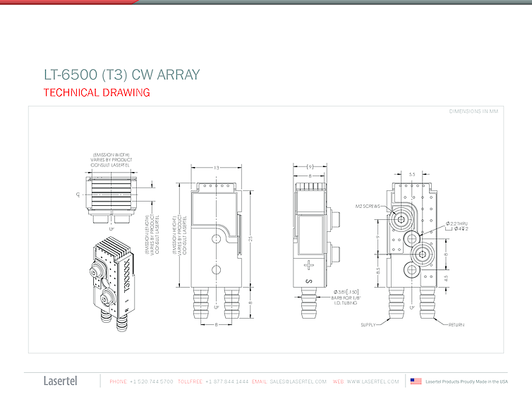This screenshot has width=532, height=399.
Task: Click the RETURN label under the rear view
Action: (459, 325)
